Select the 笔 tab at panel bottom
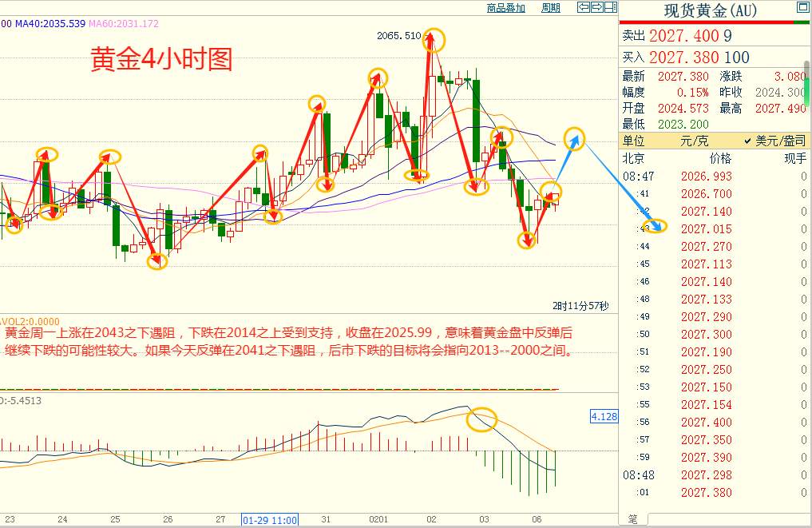The width and height of the screenshot is (812, 528). [x=633, y=518]
